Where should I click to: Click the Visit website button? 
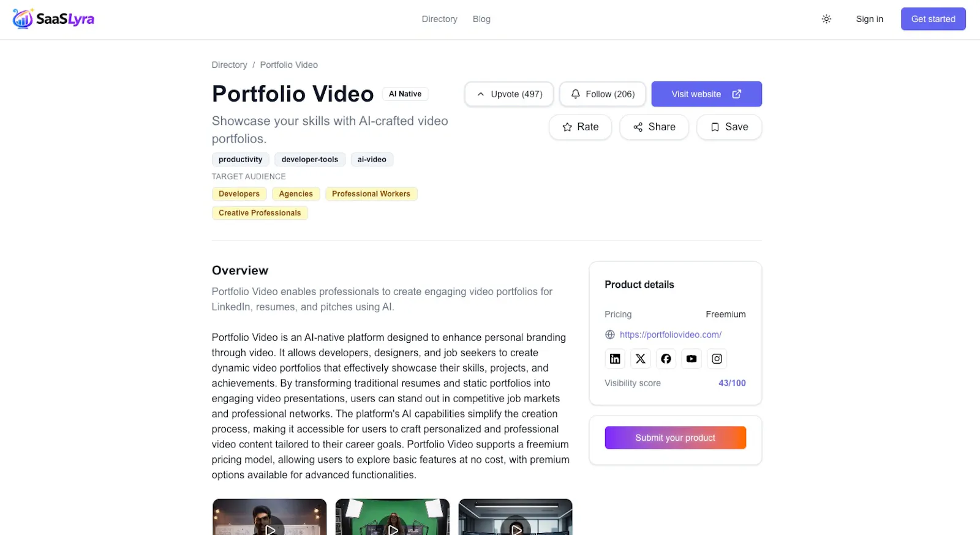pyautogui.click(x=707, y=94)
